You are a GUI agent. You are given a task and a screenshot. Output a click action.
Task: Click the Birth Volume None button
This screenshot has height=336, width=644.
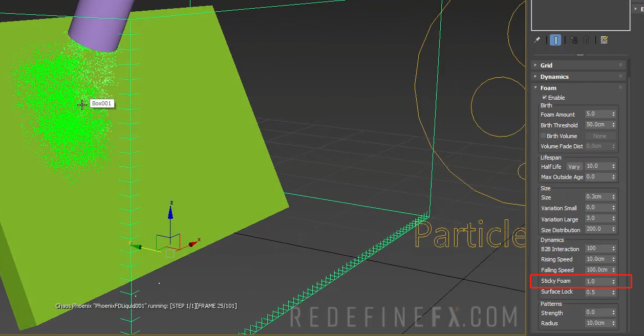point(599,136)
